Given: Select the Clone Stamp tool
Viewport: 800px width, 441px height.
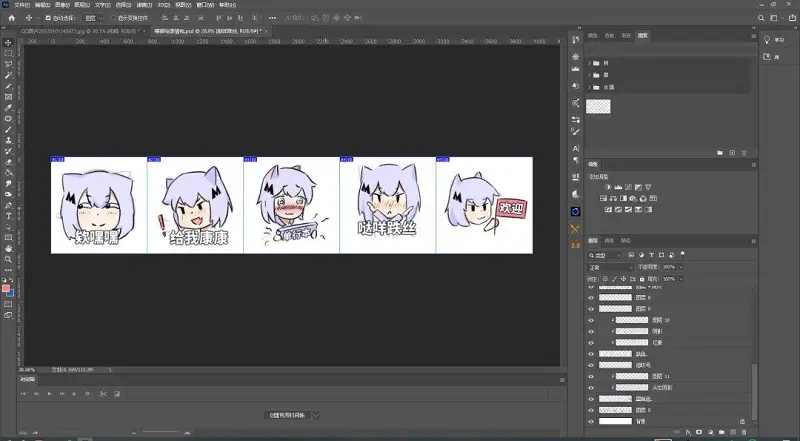Looking at the screenshot, I should pyautogui.click(x=8, y=140).
